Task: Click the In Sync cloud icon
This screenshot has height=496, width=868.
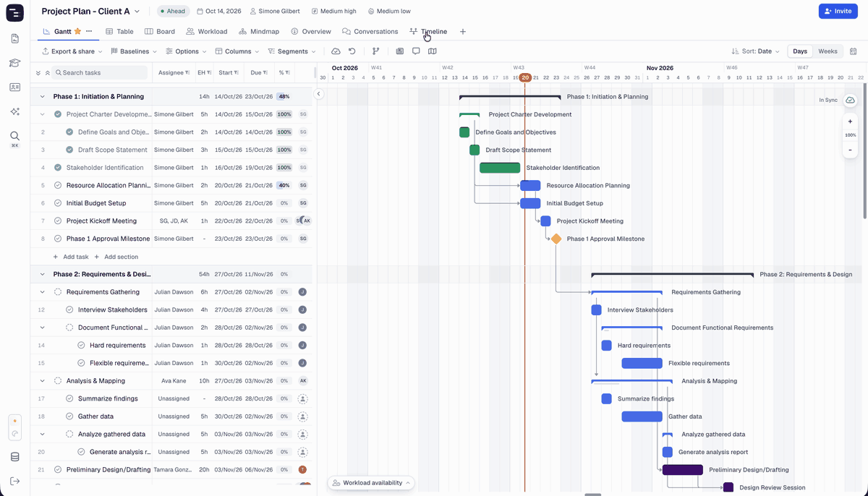Action: point(850,100)
